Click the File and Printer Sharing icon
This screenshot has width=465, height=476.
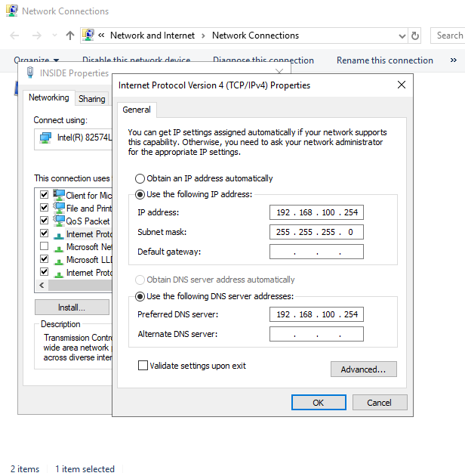(59, 208)
